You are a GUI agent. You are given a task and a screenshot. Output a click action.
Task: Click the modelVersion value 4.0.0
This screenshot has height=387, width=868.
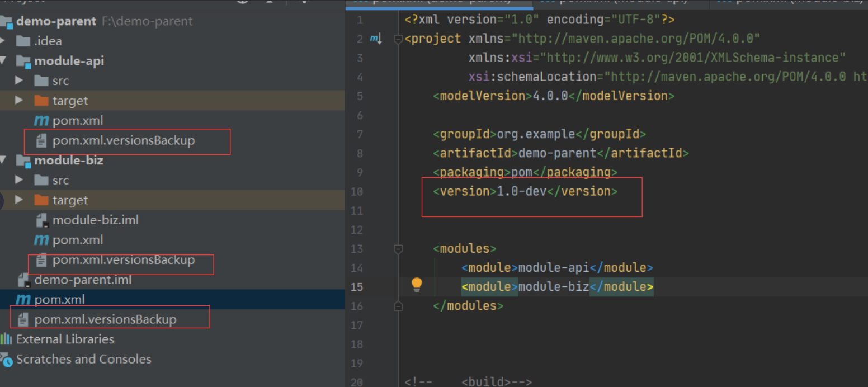tap(550, 96)
